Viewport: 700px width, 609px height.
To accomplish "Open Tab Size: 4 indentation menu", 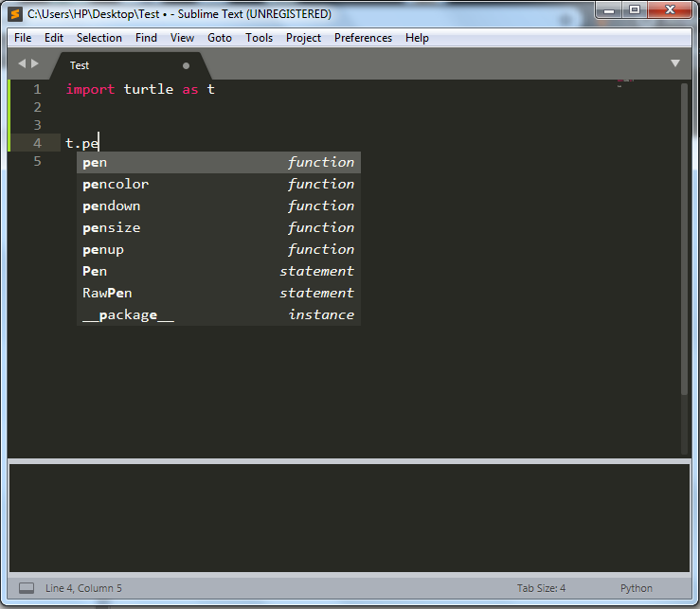I will pyautogui.click(x=541, y=588).
